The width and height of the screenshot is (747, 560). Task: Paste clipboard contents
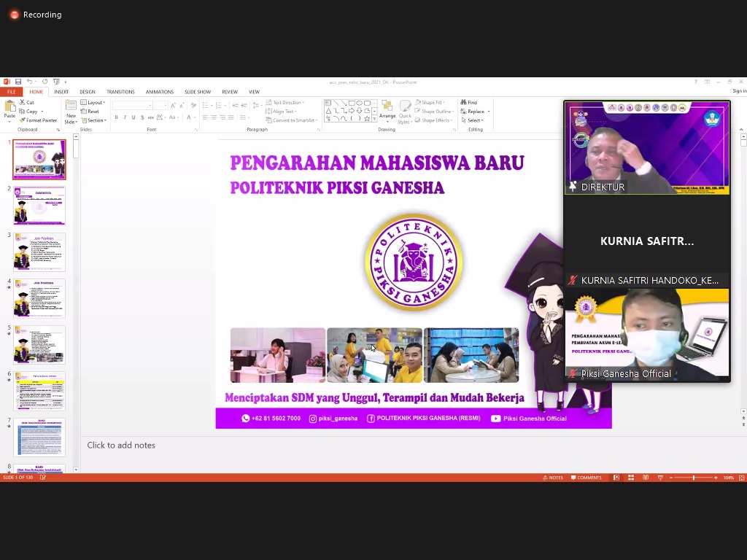coord(9,111)
